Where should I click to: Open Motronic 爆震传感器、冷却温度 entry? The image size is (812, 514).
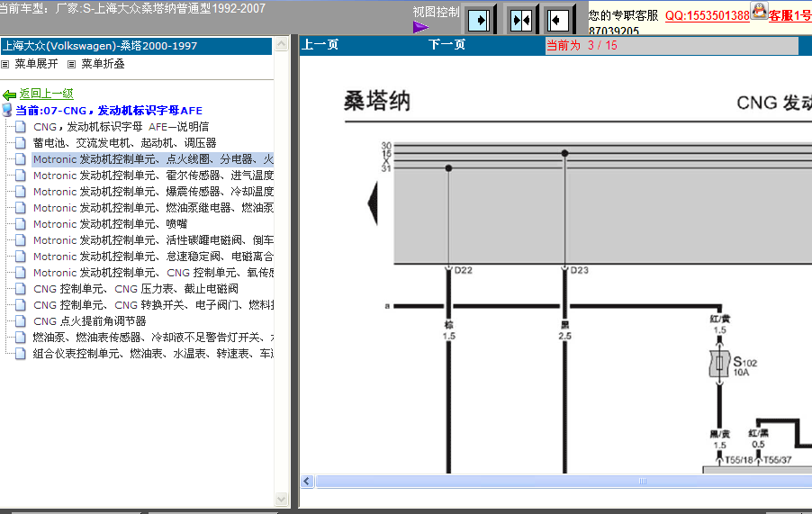pos(153,192)
